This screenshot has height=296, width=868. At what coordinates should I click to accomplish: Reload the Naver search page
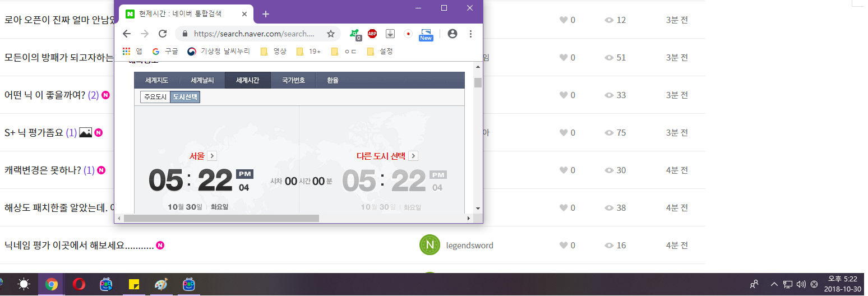click(163, 34)
